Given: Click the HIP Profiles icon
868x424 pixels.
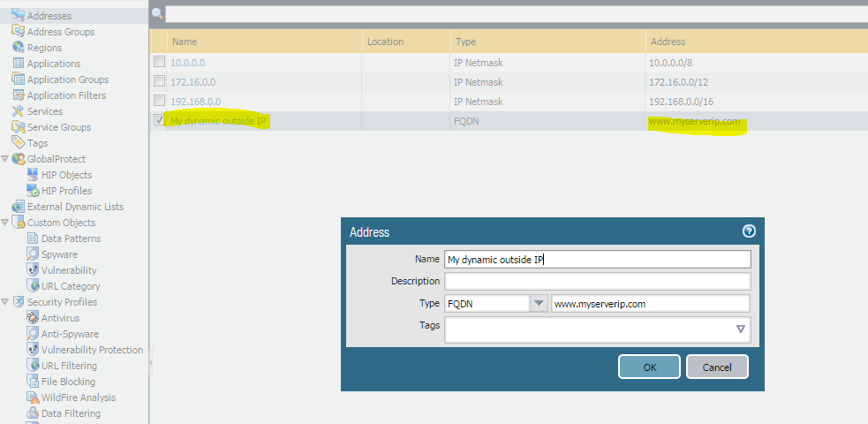Looking at the screenshot, I should pos(33,191).
